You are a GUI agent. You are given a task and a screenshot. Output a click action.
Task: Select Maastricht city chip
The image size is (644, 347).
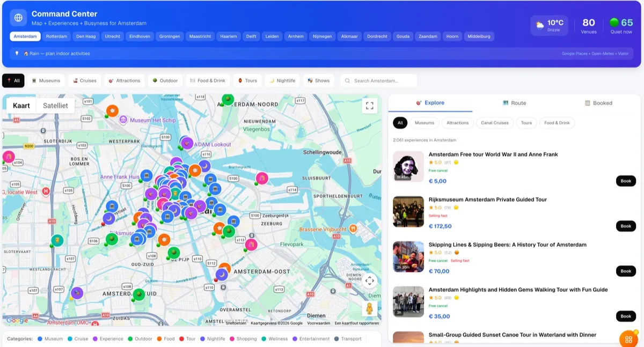pyautogui.click(x=199, y=36)
